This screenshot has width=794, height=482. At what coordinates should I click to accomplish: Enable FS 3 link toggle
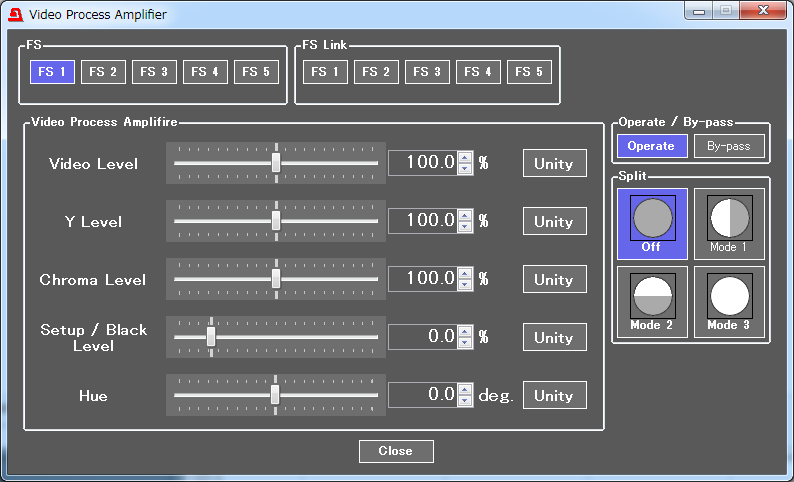pyautogui.click(x=427, y=72)
